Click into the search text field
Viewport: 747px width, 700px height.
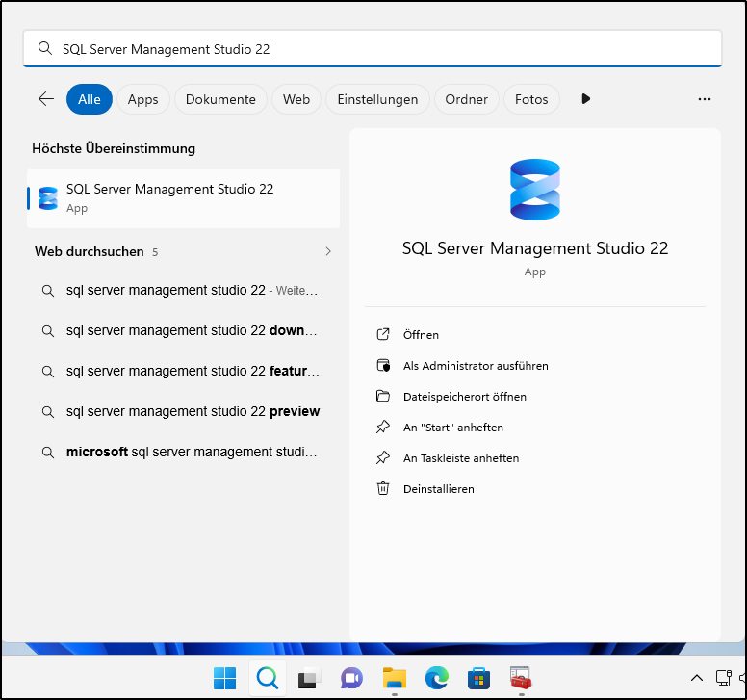373,48
